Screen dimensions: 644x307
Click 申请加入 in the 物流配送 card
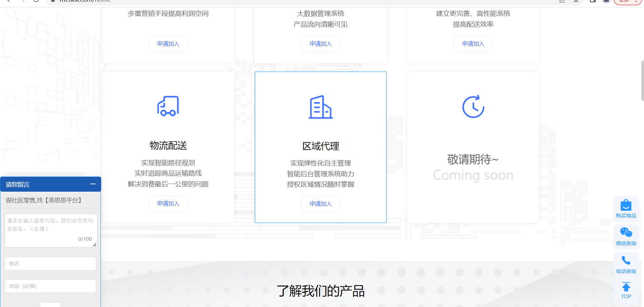[x=168, y=203]
